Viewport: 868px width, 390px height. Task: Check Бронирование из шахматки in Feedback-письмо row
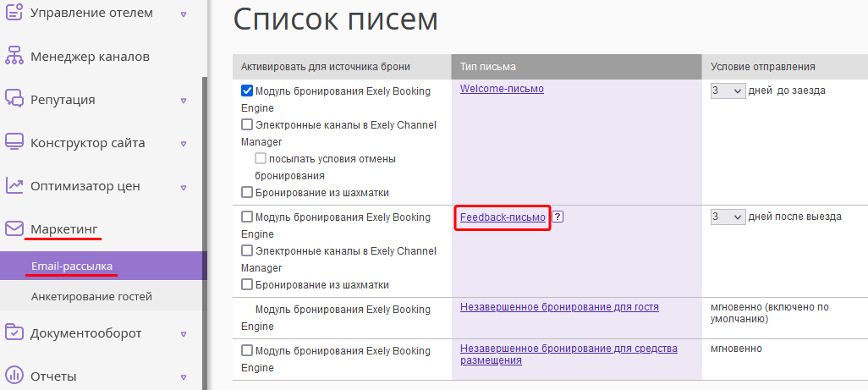point(247,285)
